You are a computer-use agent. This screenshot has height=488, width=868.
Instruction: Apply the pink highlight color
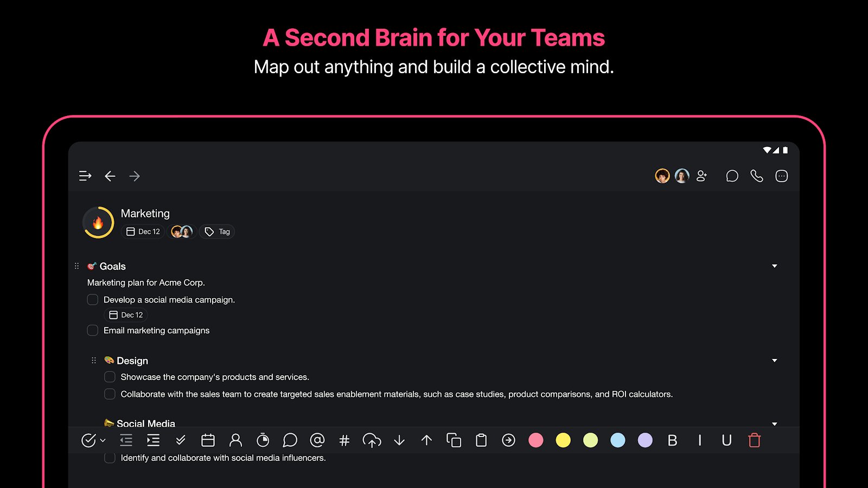pyautogui.click(x=536, y=440)
